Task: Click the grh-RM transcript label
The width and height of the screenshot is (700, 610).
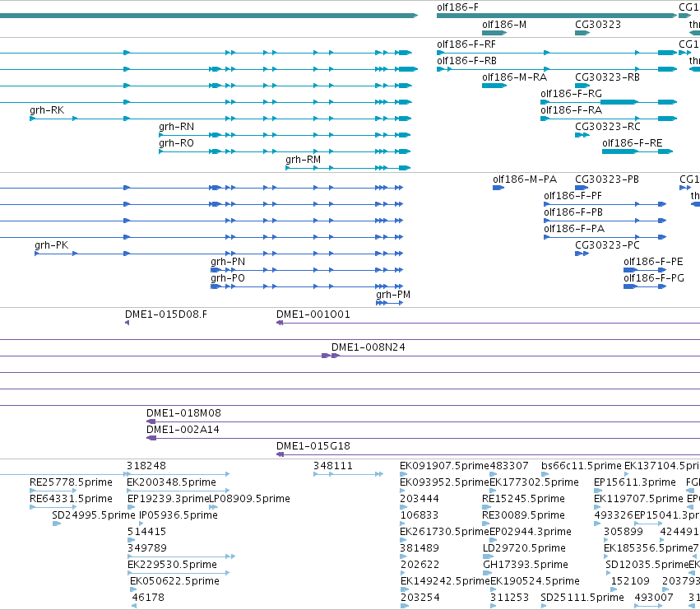Action: (x=304, y=160)
